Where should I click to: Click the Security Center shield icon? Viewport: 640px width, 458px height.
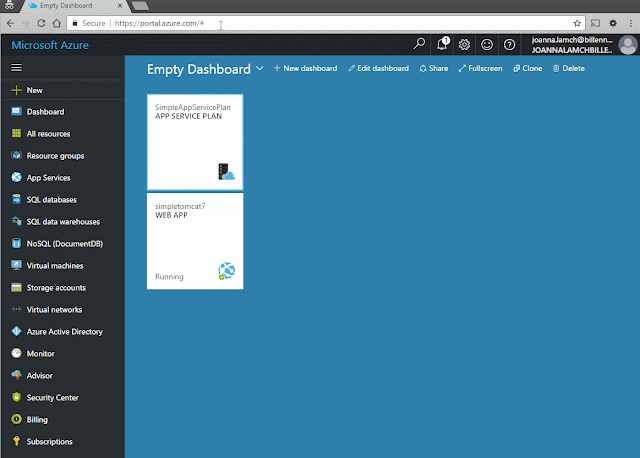[16, 397]
